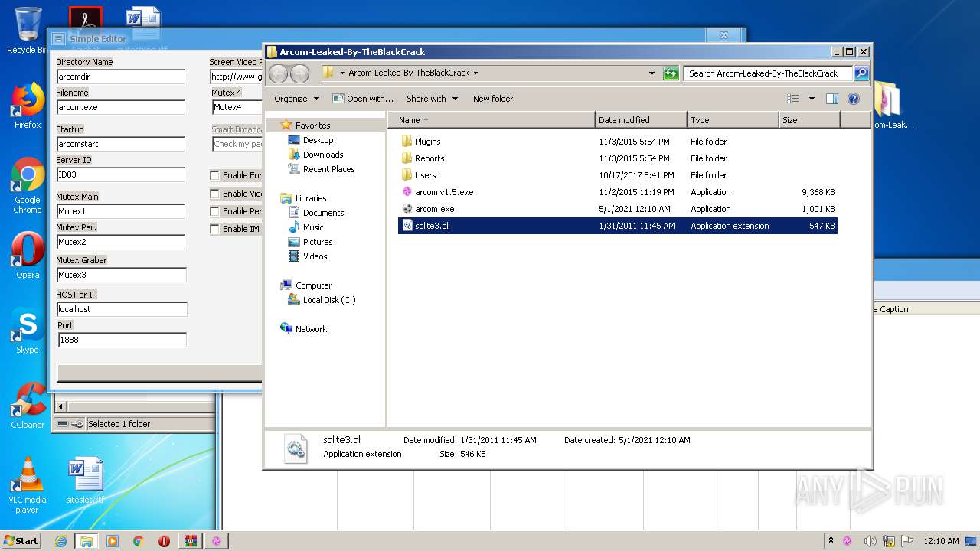Toggle the 'Enable Vid' checkbox in Simple Editor
The image size is (980, 551).
(214, 194)
